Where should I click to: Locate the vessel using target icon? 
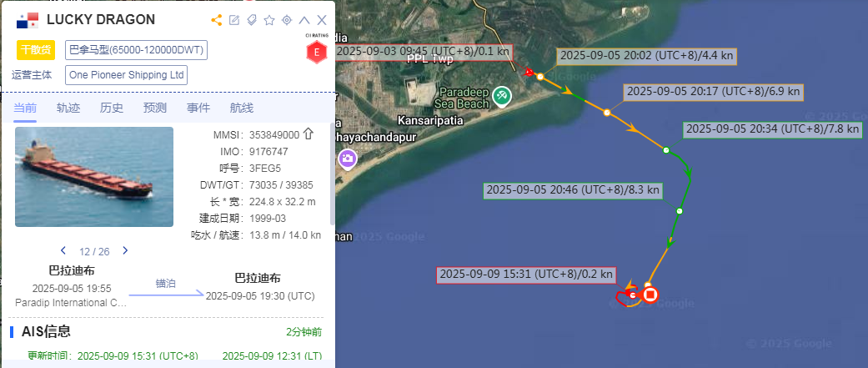coord(287,21)
